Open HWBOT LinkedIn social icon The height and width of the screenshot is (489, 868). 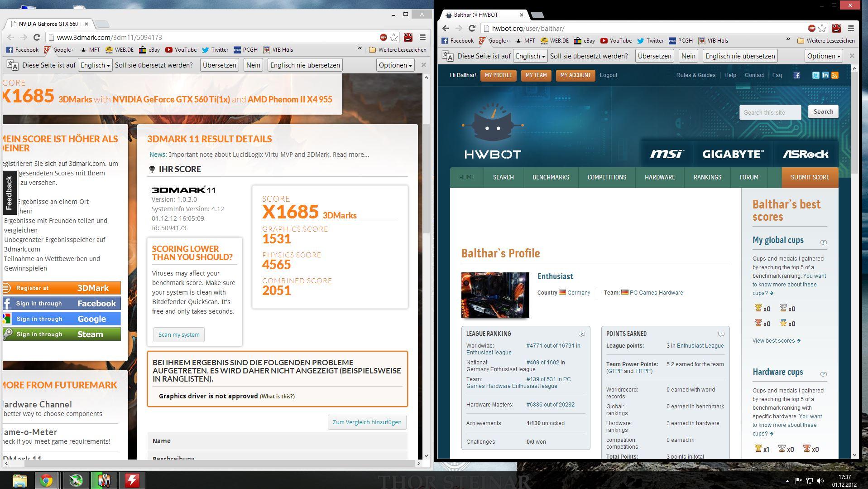pos(825,75)
